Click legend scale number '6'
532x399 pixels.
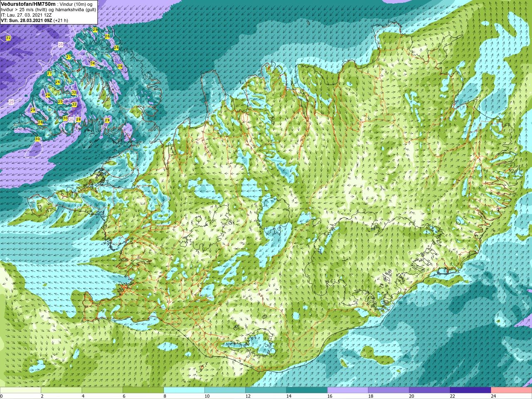coord(124,396)
